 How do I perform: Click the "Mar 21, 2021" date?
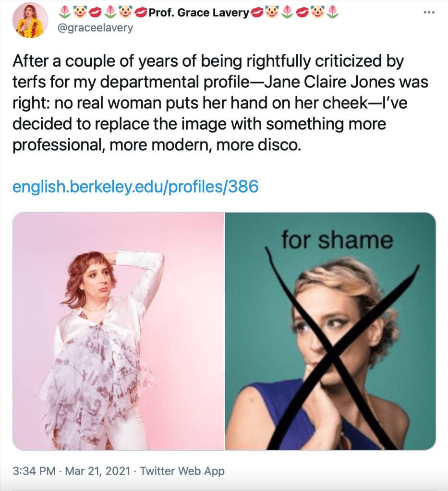click(x=98, y=471)
